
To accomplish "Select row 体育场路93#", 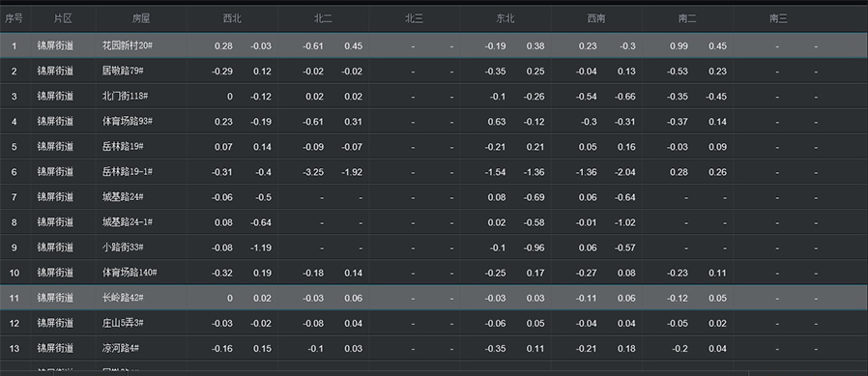I will coord(434,121).
